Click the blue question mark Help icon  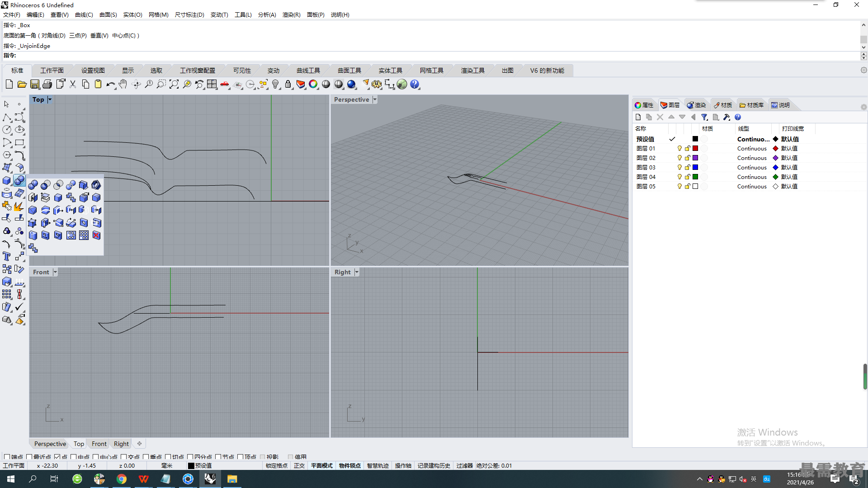pyautogui.click(x=415, y=84)
